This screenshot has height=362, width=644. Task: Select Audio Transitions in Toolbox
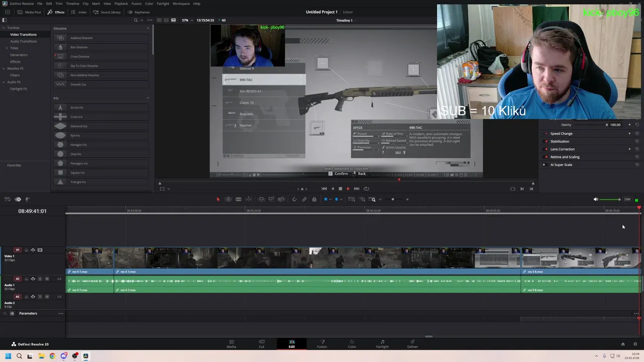24,41
